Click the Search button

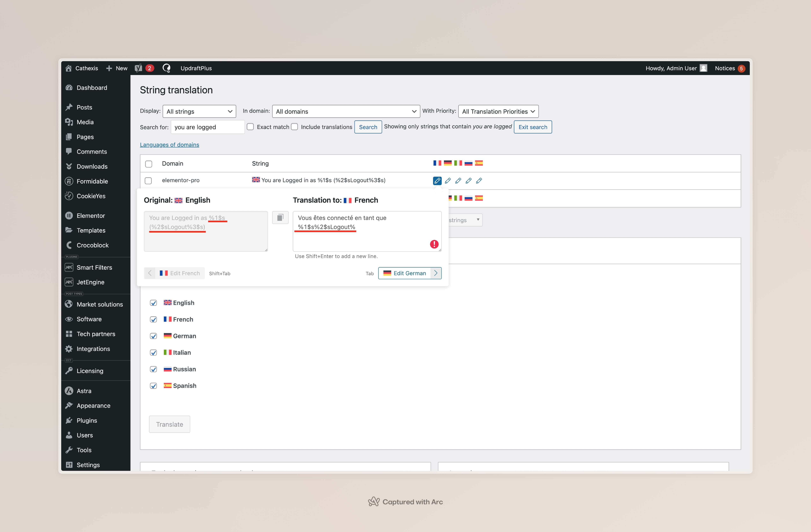(x=368, y=127)
